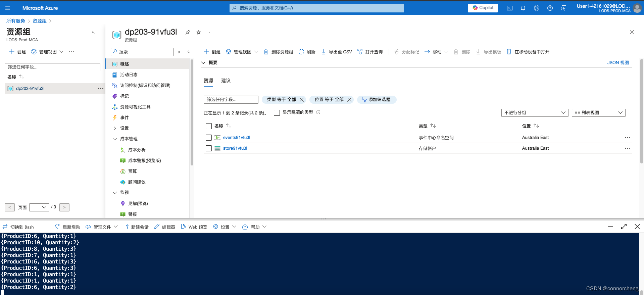
Task: Click the user account avatar
Action: coord(637,8)
